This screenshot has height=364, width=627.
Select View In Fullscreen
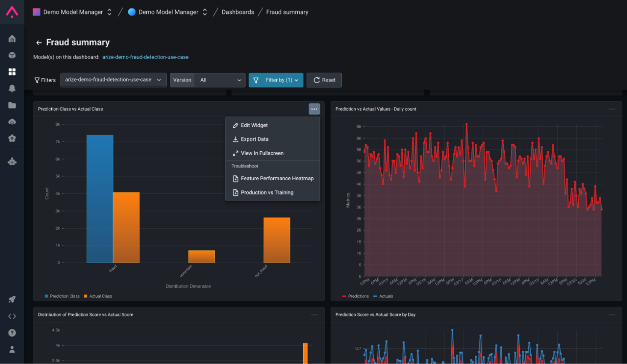click(272, 153)
